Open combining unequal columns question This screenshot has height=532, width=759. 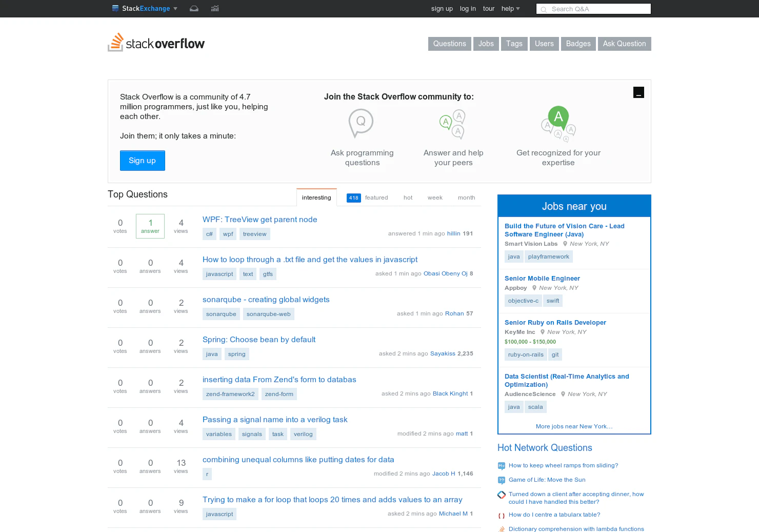298,460
